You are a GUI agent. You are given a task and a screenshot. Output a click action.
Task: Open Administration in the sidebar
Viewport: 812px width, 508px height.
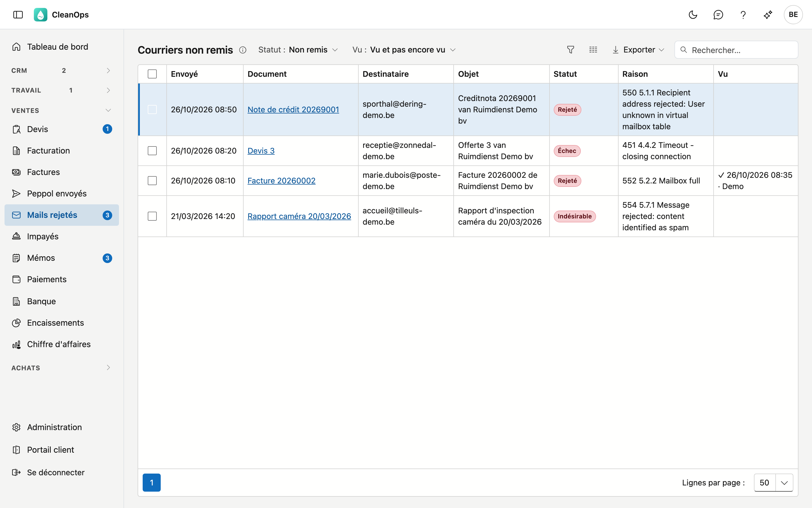pyautogui.click(x=62, y=427)
